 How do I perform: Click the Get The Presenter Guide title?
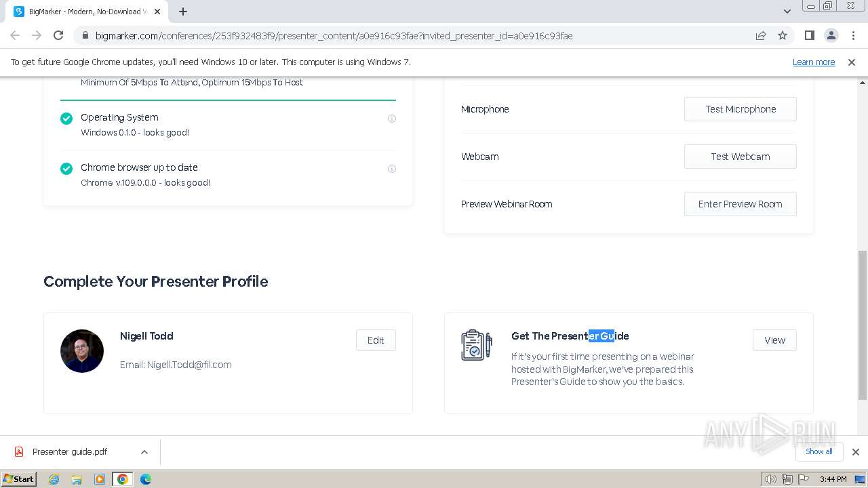point(570,336)
